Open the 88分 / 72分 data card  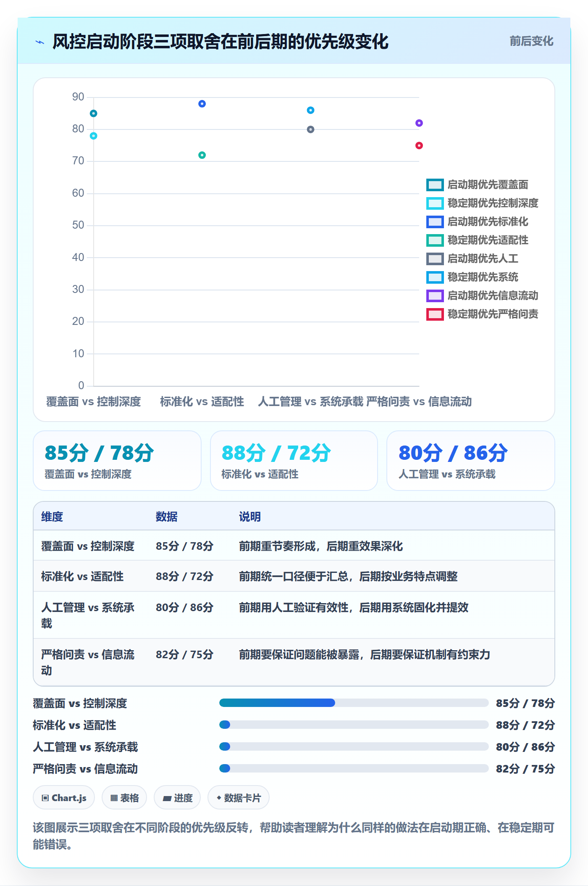[294, 461]
